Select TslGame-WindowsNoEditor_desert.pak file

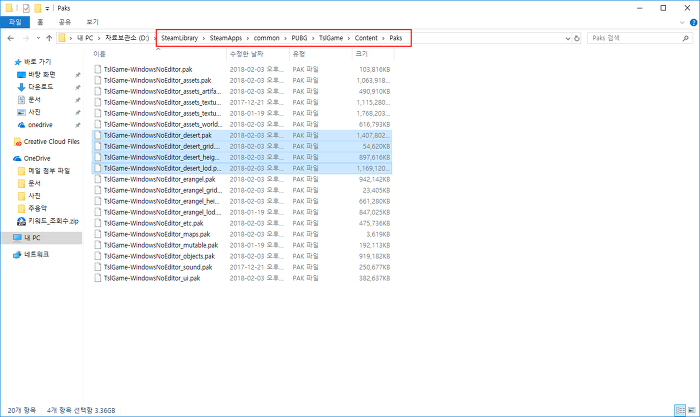[158, 135]
